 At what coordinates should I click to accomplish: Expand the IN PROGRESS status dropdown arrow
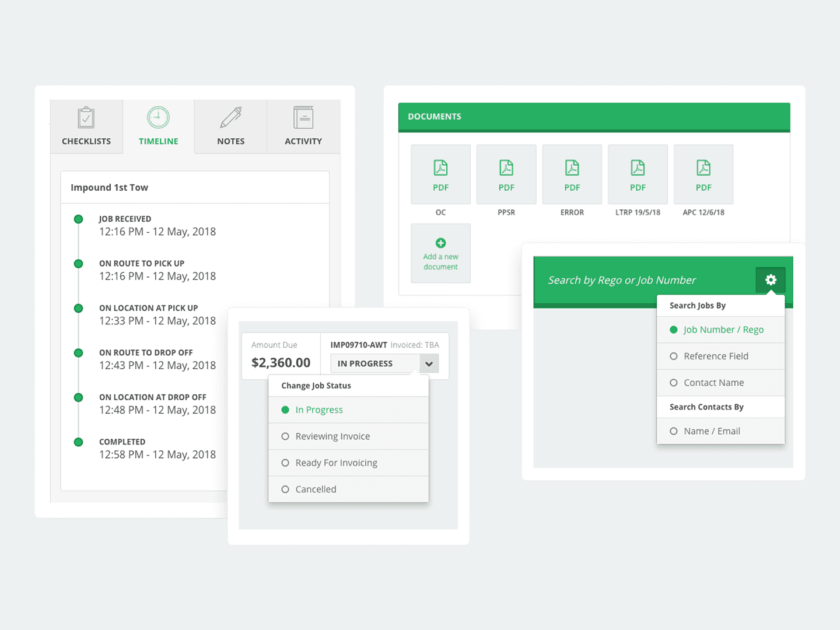point(429,363)
